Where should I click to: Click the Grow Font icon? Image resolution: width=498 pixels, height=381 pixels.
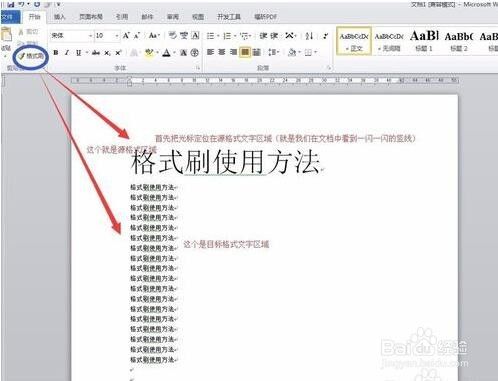[x=126, y=36]
